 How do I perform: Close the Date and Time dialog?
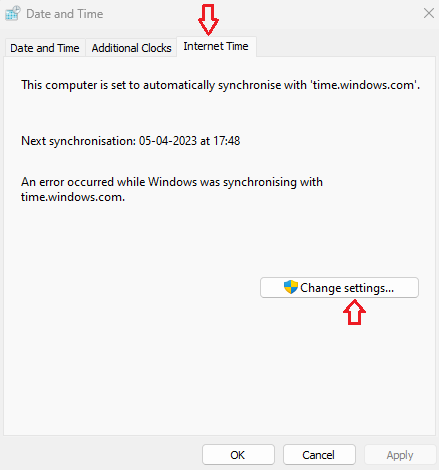429,13
